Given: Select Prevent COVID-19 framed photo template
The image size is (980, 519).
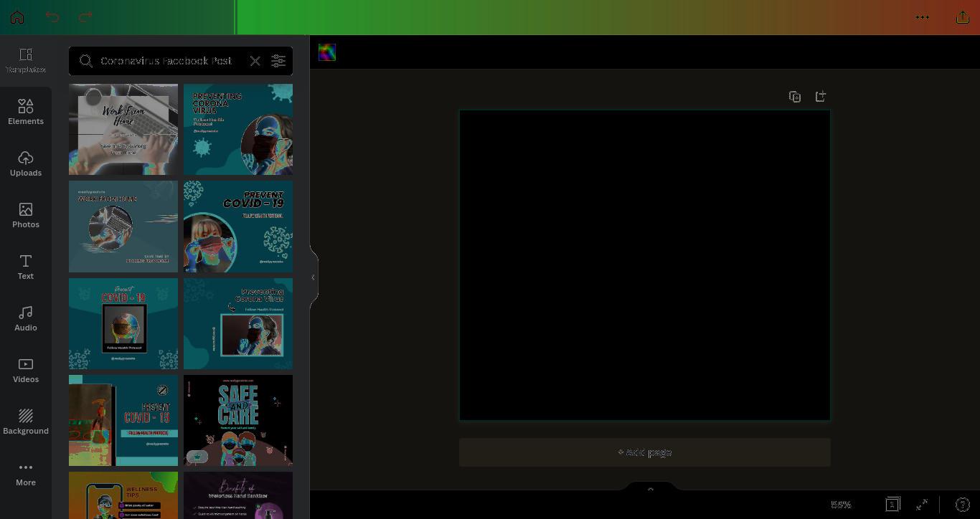Looking at the screenshot, I should [x=123, y=323].
